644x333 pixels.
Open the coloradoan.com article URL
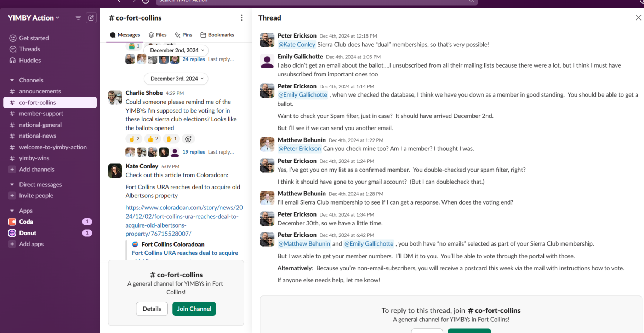184,221
